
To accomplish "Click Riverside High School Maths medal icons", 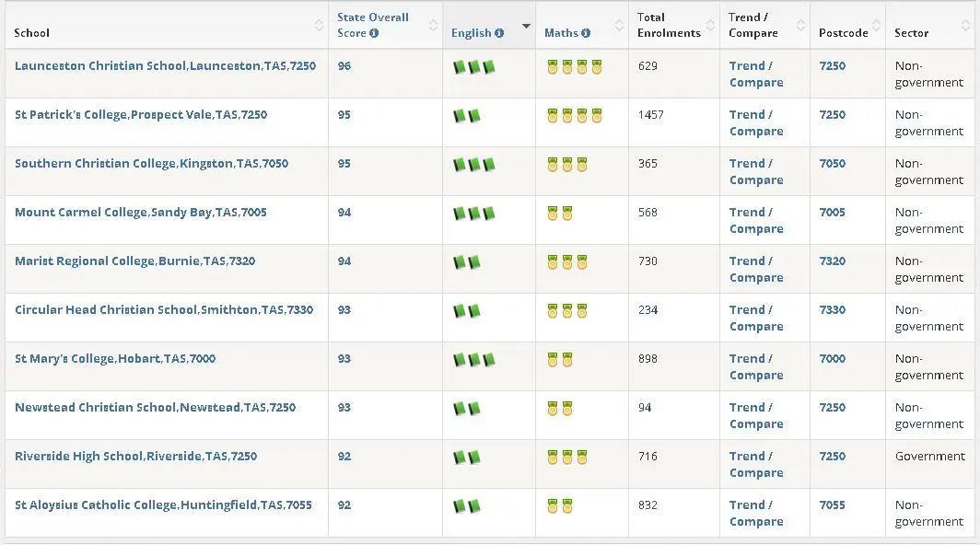I will (566, 457).
